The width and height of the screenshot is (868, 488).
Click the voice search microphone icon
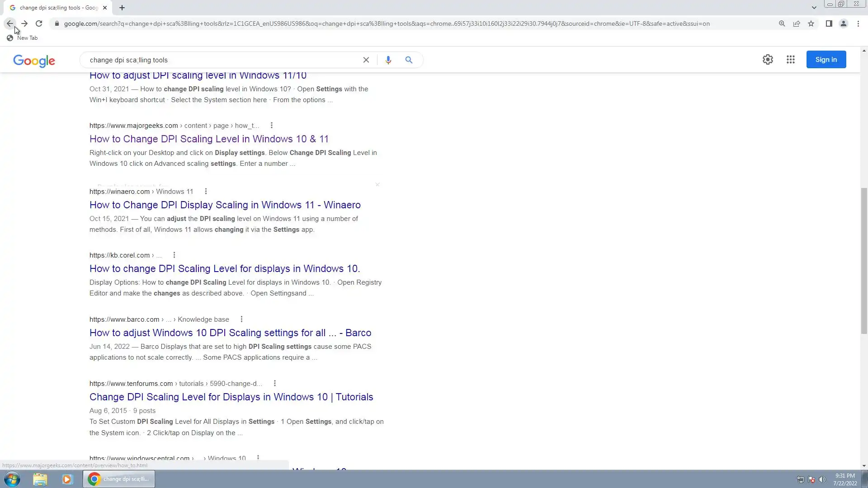tap(388, 60)
